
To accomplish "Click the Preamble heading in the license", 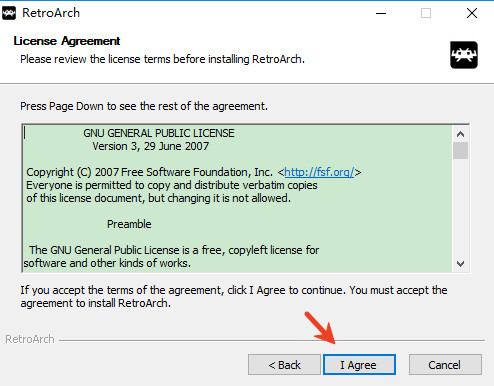I will click(x=129, y=224).
